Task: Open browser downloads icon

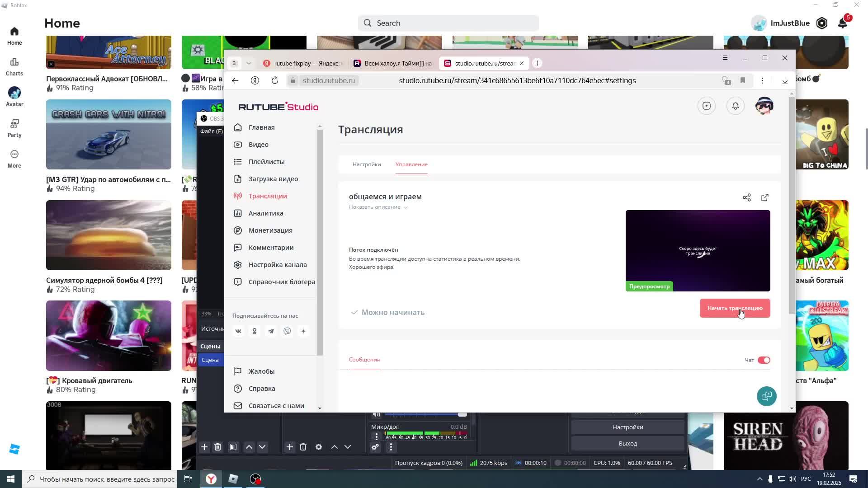Action: click(x=785, y=80)
